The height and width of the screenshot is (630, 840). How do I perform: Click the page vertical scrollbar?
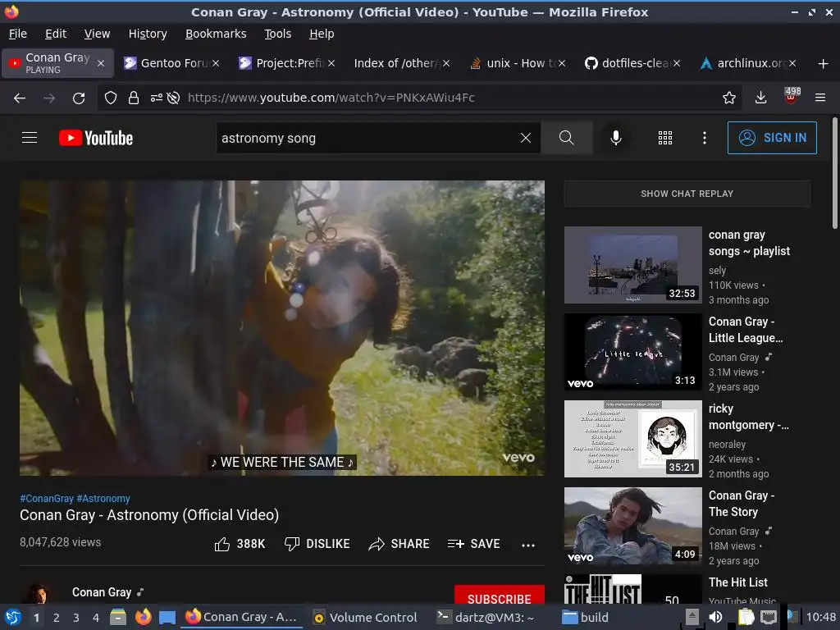(834, 173)
